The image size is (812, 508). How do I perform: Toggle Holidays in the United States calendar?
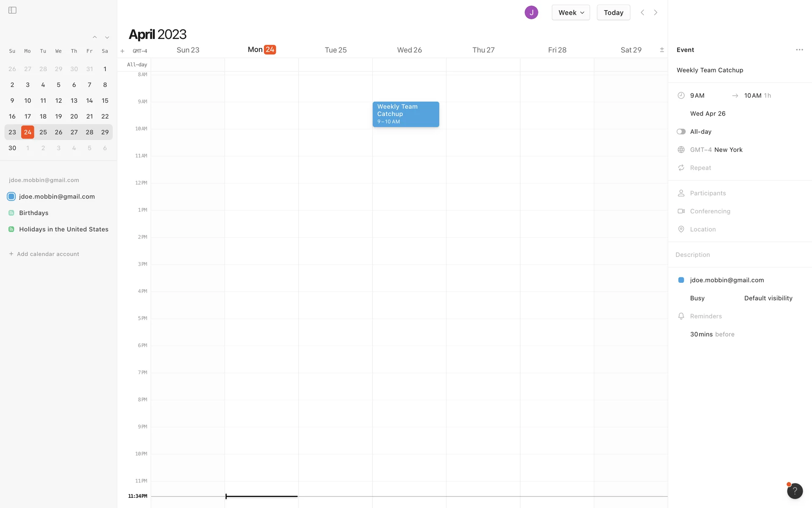click(11, 229)
